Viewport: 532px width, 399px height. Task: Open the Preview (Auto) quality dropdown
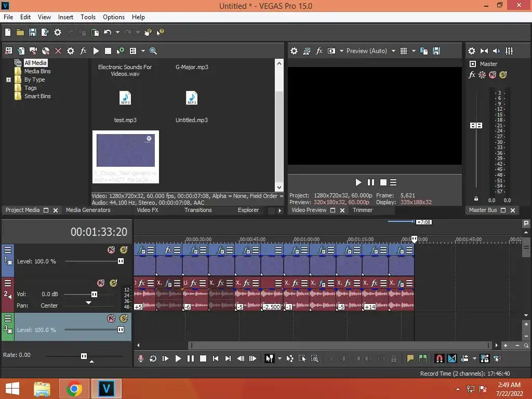394,51
